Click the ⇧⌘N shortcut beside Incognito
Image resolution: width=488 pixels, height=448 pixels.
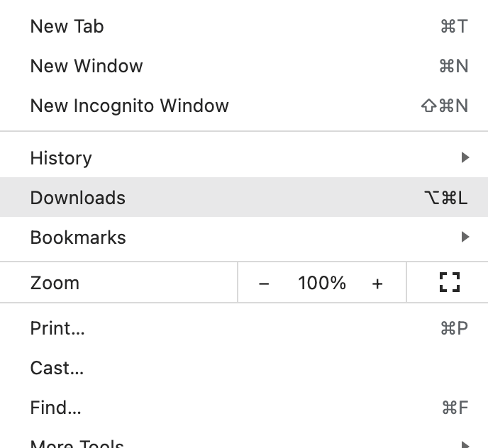(x=445, y=106)
